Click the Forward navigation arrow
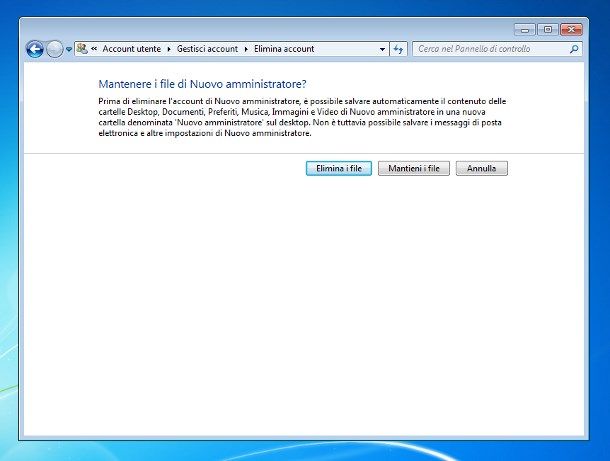 coord(54,49)
